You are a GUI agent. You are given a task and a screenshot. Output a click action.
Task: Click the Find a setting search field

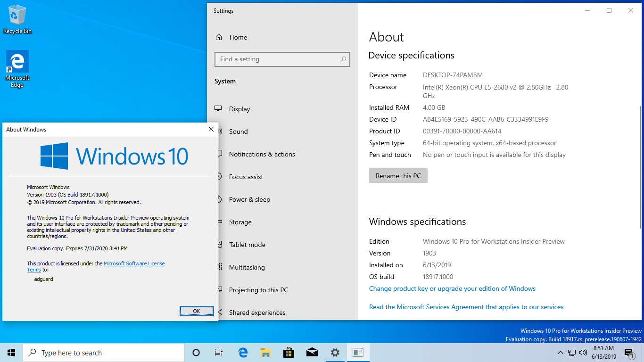pyautogui.click(x=282, y=59)
